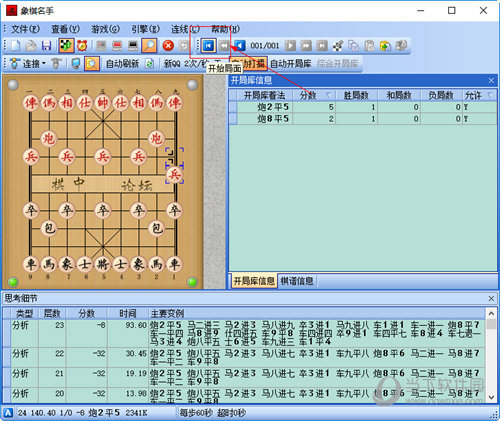The height and width of the screenshot is (421, 500).
Task: Go to the start position
Action: [x=209, y=46]
